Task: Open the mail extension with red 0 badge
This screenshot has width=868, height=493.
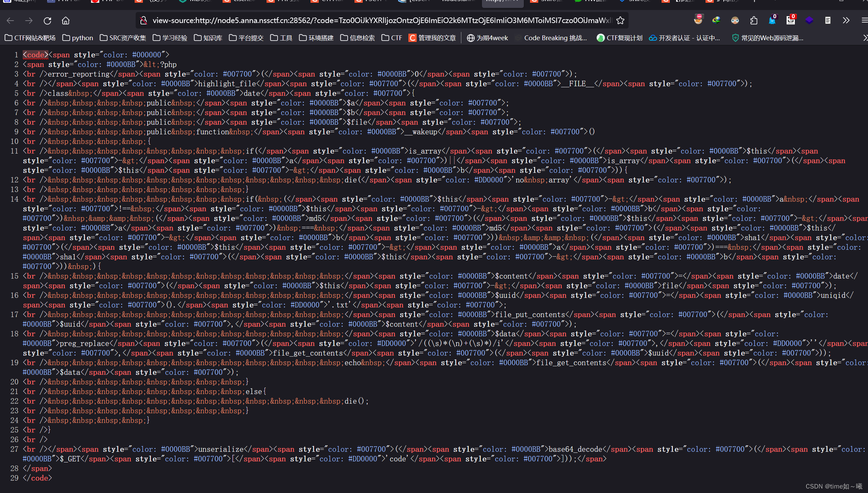Action: [x=791, y=20]
